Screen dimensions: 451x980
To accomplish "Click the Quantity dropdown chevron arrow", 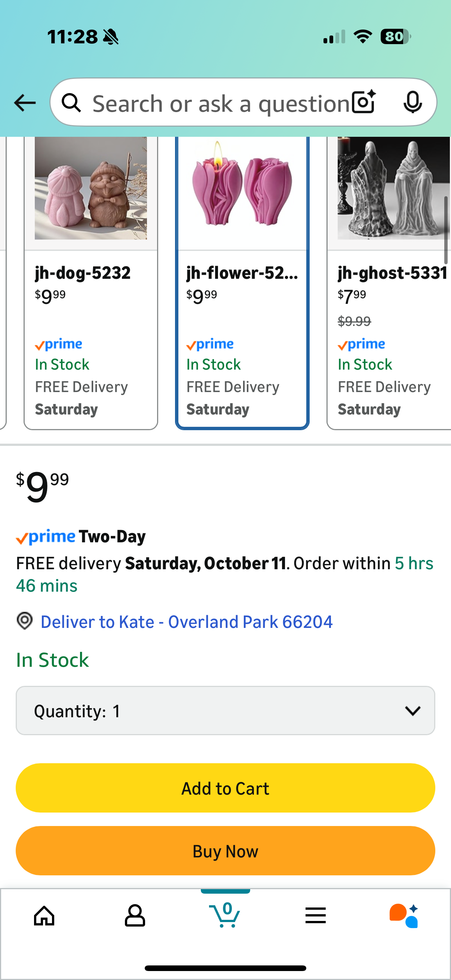I will [412, 710].
